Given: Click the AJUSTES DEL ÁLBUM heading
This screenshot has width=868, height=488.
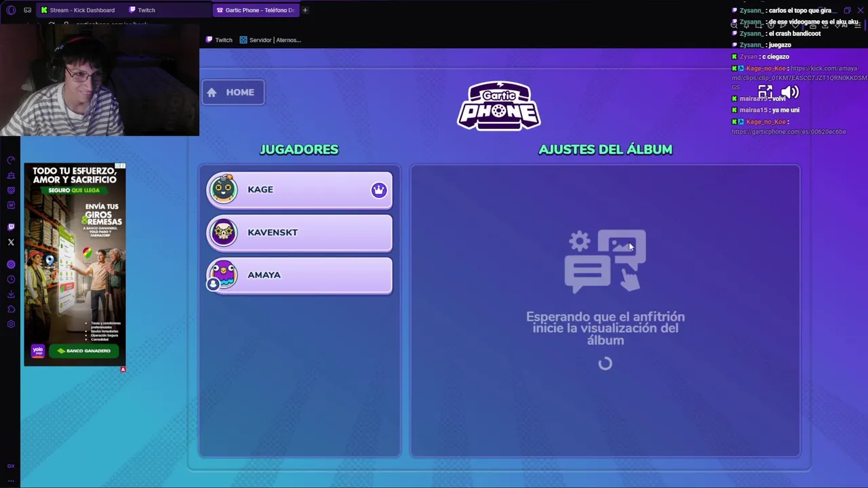Looking at the screenshot, I should [605, 149].
